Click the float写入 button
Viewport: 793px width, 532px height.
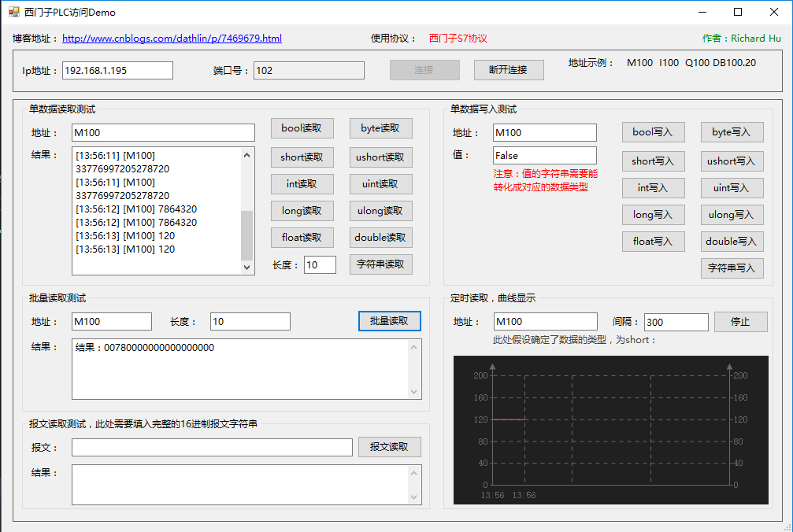coord(653,242)
